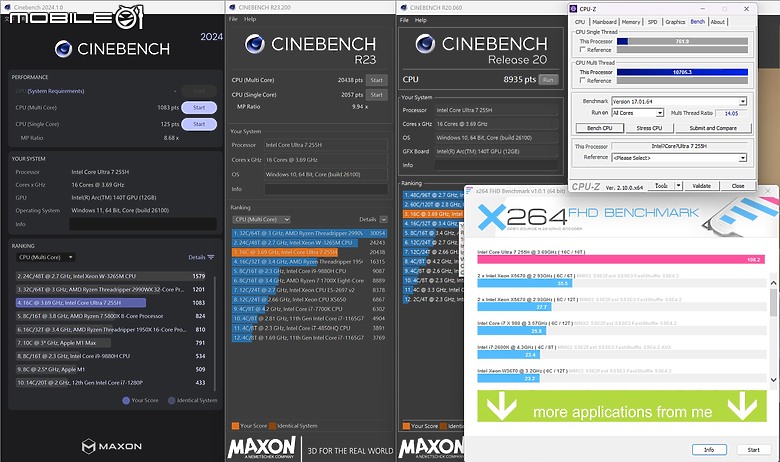Click the Validate button in CPU-Z
The width and height of the screenshot is (780, 462).
click(x=701, y=185)
